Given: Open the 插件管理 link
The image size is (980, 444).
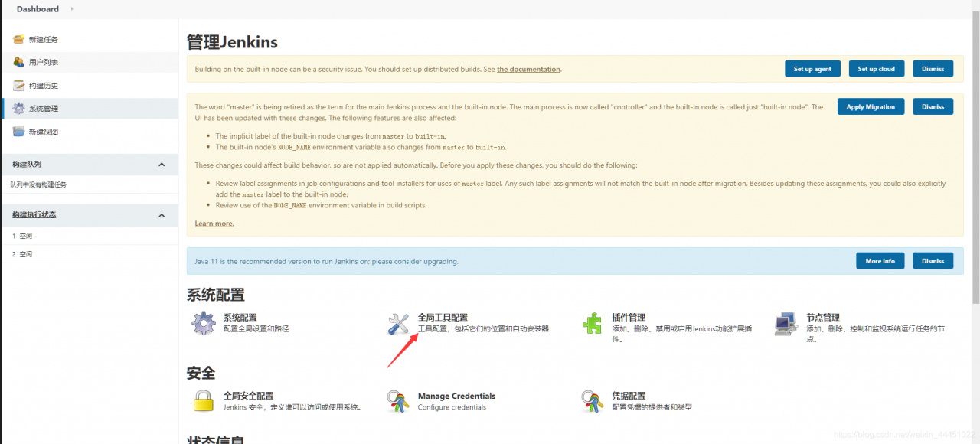Looking at the screenshot, I should tap(629, 317).
